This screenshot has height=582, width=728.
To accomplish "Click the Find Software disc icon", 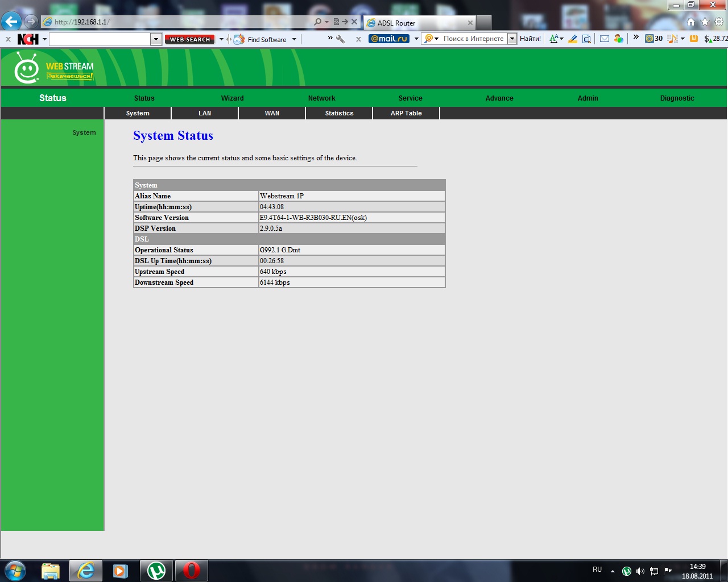I will coord(239,39).
